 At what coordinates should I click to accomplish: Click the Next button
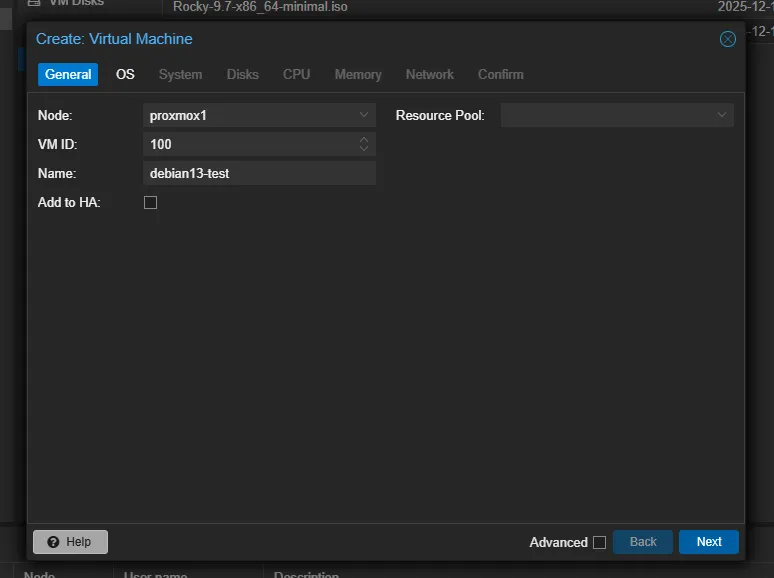(708, 542)
